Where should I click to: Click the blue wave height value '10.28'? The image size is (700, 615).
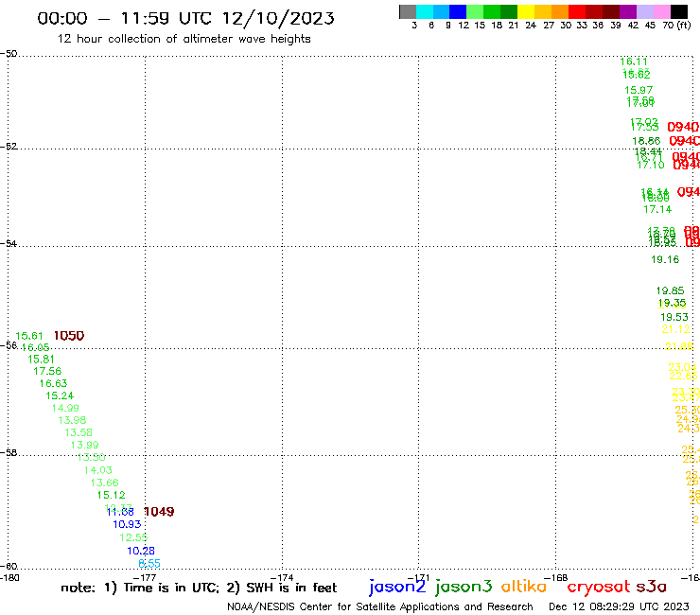coord(141,551)
